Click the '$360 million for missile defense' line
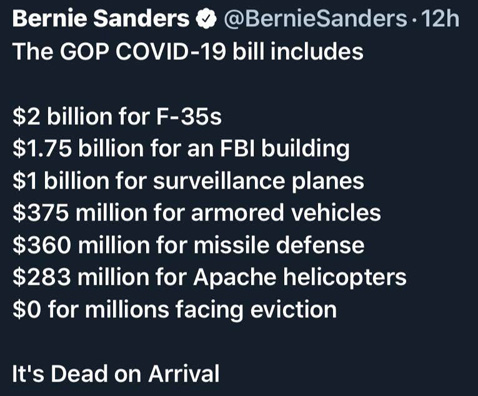Screen dimensions: 478x396 [x=188, y=245]
